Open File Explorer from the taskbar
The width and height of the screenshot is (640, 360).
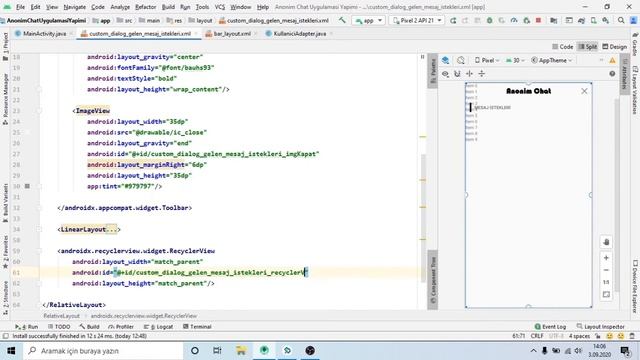241,351
